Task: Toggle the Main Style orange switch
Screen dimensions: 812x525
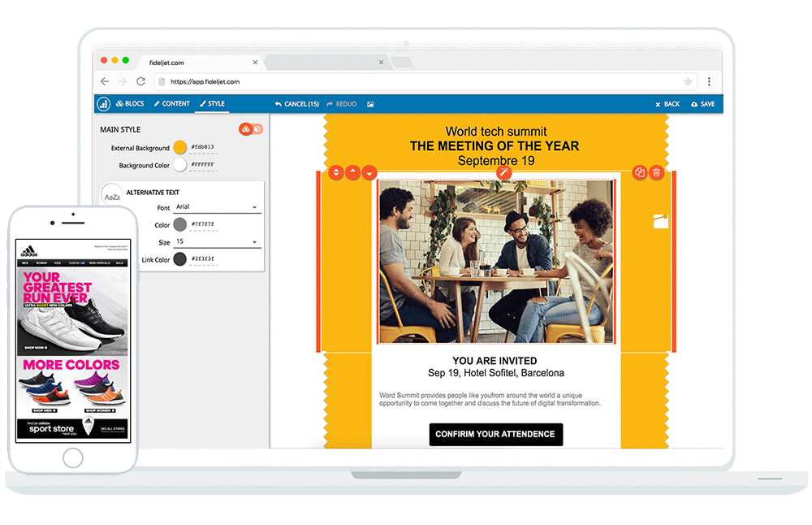Action: 251,129
